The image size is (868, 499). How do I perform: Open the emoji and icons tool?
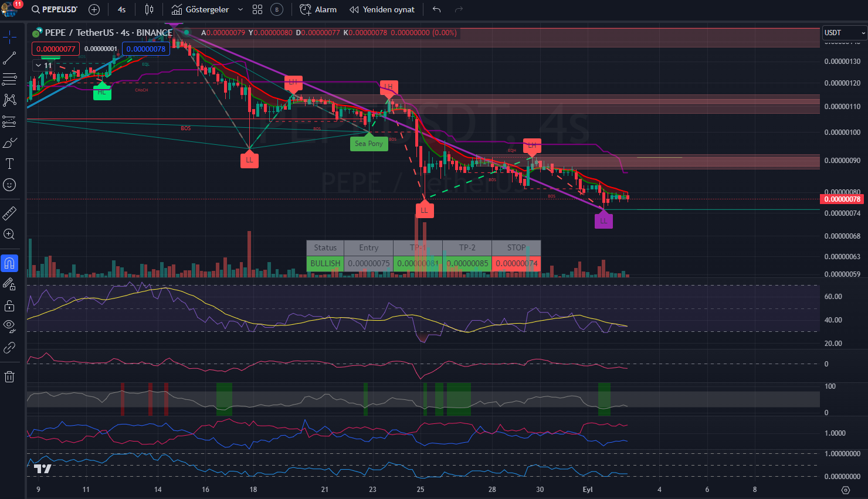pos(9,185)
